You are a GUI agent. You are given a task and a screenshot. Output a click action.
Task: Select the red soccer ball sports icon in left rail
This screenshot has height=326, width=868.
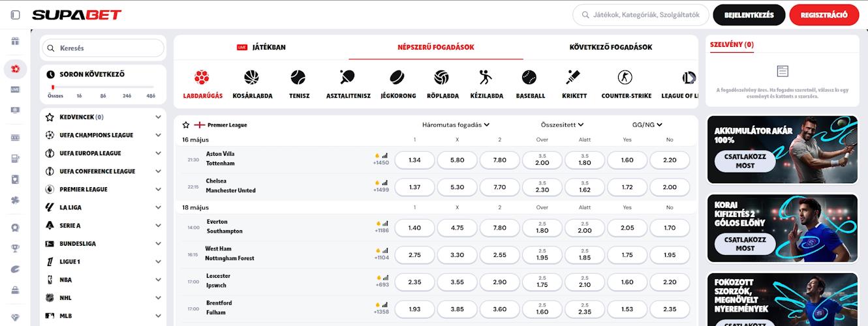click(x=15, y=68)
